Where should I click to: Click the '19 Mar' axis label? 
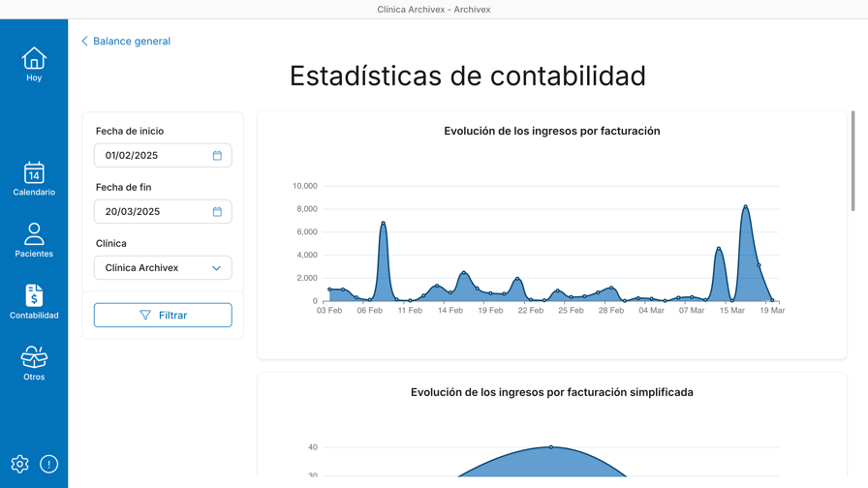click(x=772, y=311)
